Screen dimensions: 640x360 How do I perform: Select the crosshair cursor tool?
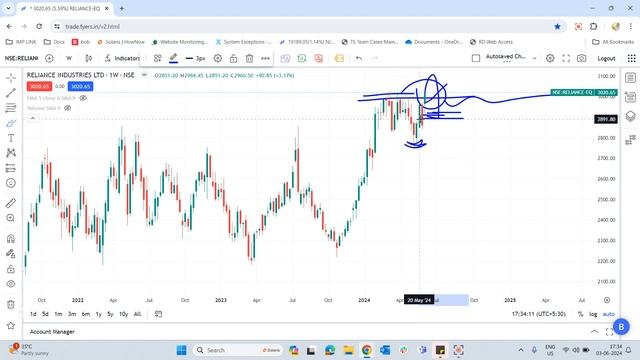point(11,78)
